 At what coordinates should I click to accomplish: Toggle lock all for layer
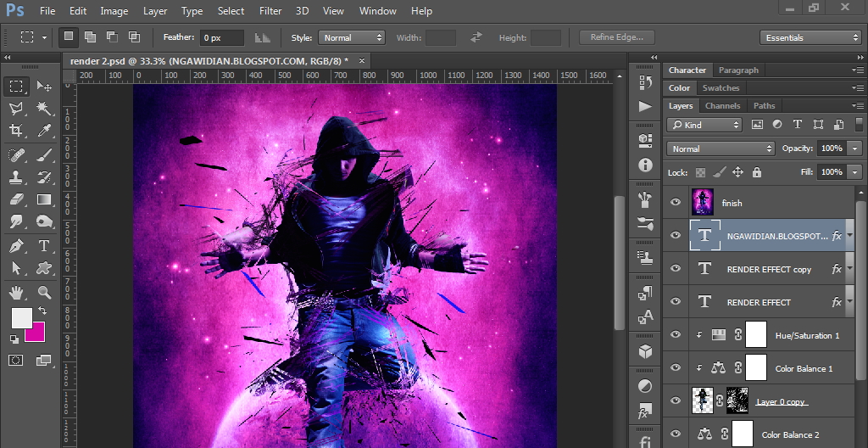757,172
